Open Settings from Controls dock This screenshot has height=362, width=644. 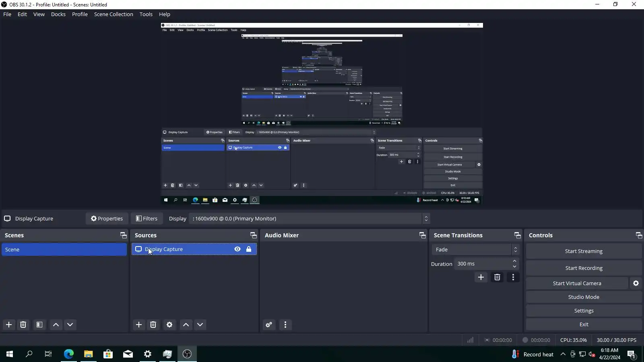584,311
